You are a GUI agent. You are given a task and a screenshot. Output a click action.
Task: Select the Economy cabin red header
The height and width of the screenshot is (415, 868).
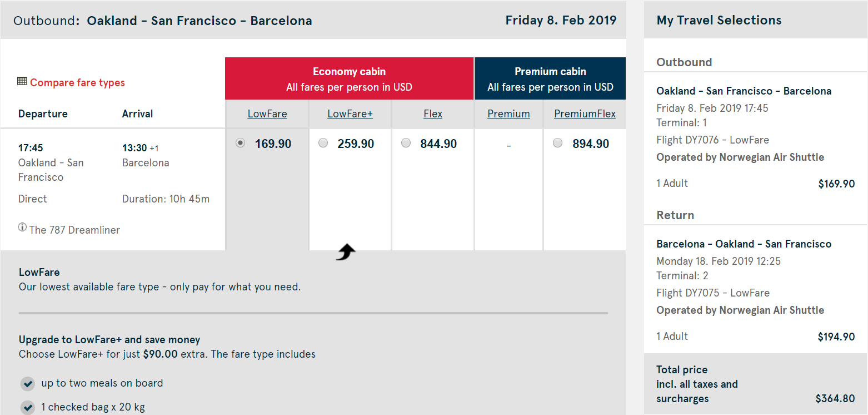click(x=349, y=78)
